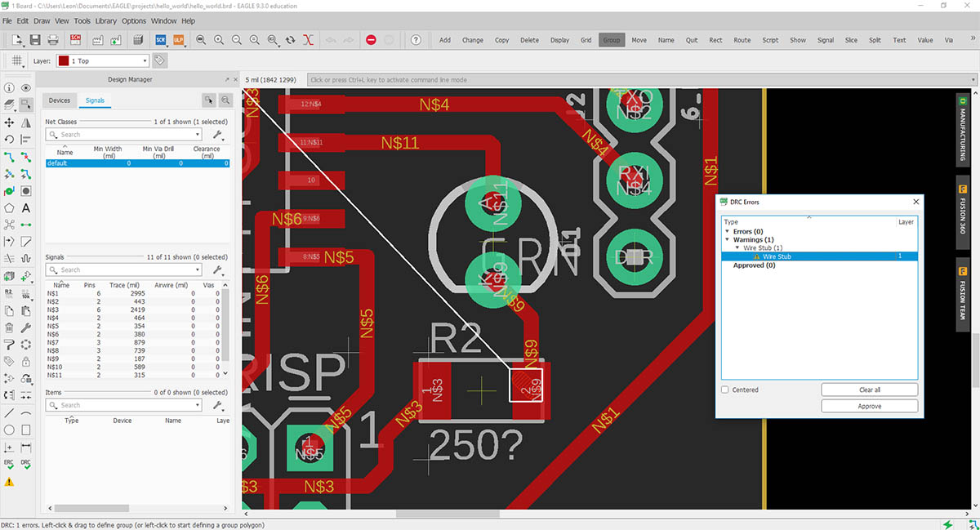Select the Delete trash can tool
Viewport: 980px width, 530px height.
point(9,327)
